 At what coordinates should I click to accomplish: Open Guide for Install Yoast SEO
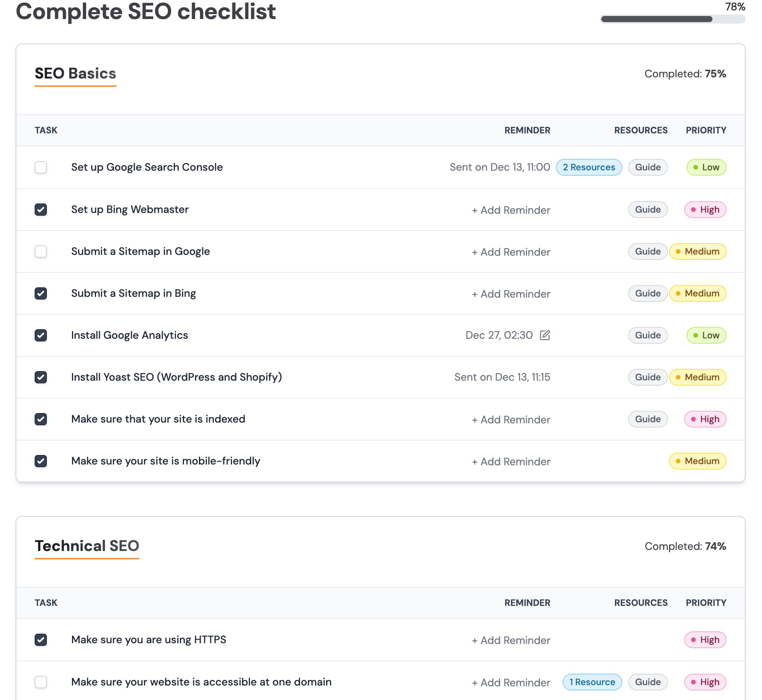pyautogui.click(x=648, y=377)
